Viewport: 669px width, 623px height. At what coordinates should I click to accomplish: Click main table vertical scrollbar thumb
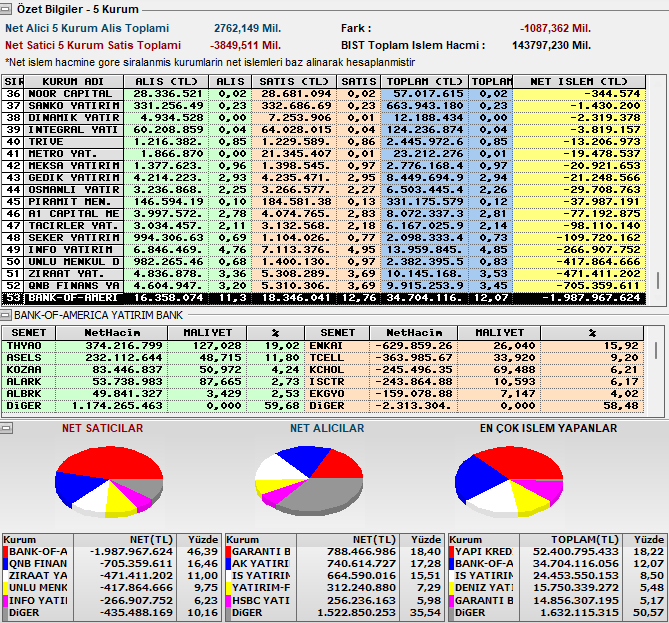pyautogui.click(x=658, y=280)
